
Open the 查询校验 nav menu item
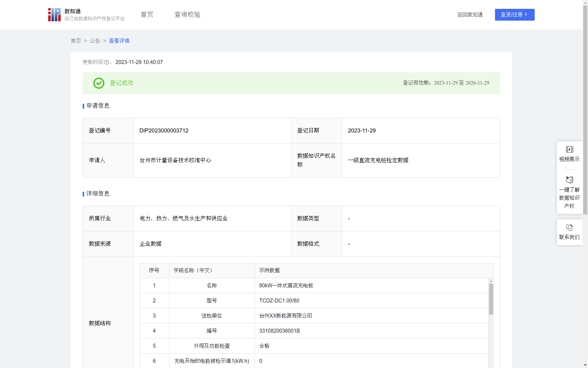(187, 15)
